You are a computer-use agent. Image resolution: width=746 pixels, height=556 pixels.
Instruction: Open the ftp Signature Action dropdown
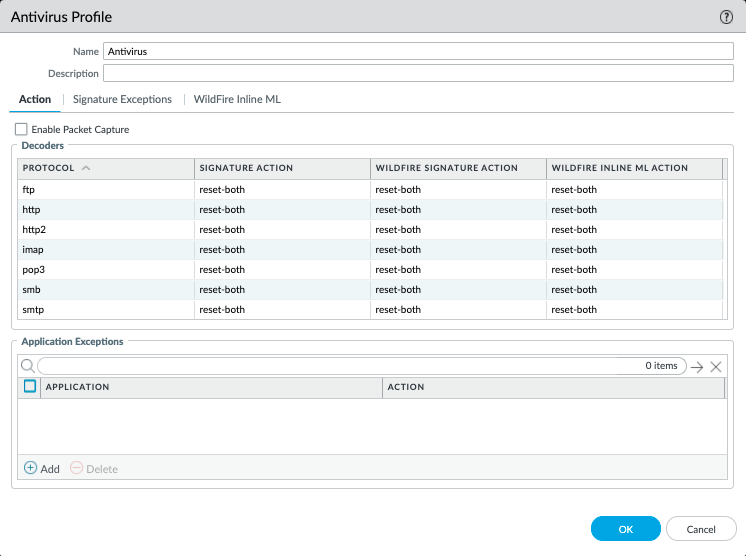pos(281,190)
